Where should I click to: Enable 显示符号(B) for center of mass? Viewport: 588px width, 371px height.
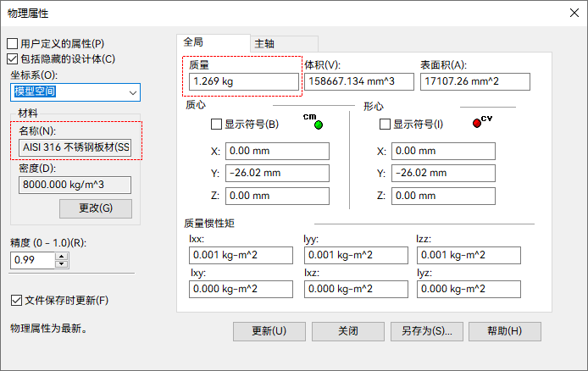tap(217, 125)
